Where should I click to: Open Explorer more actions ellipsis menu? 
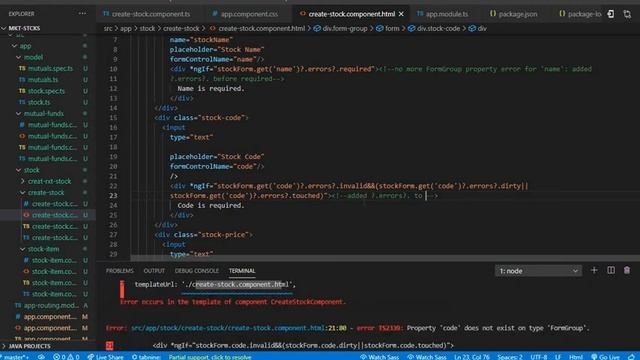click(82, 13)
